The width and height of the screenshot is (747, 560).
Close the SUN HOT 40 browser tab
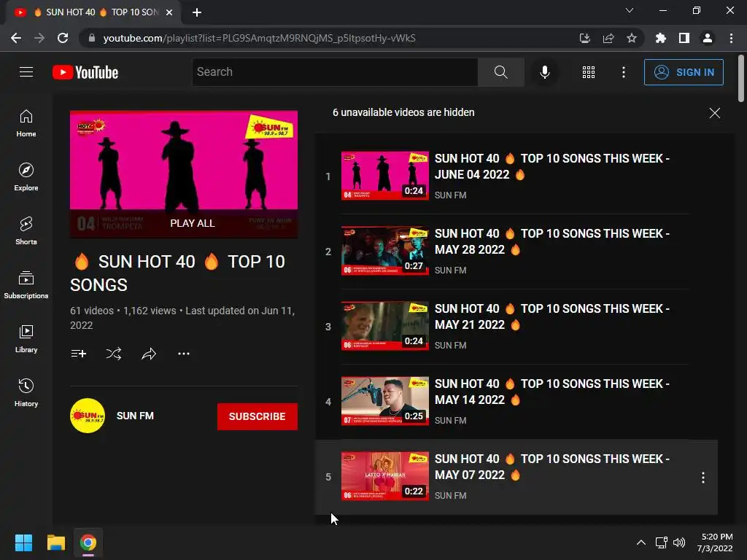pos(169,12)
